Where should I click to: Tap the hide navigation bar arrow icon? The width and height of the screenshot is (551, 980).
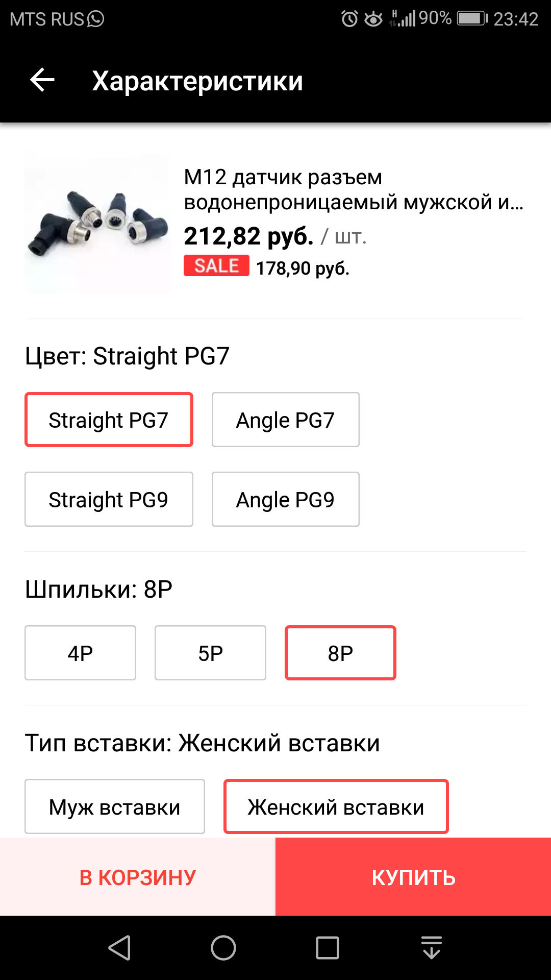point(432,948)
